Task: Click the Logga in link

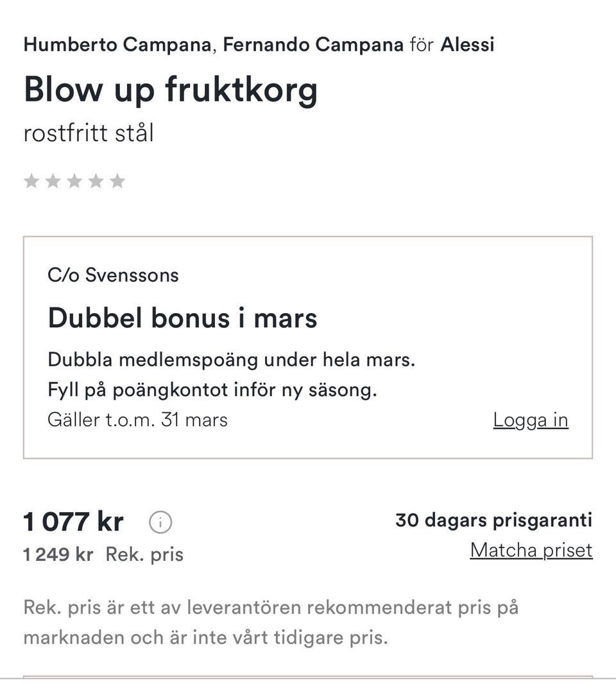Action: [x=531, y=420]
